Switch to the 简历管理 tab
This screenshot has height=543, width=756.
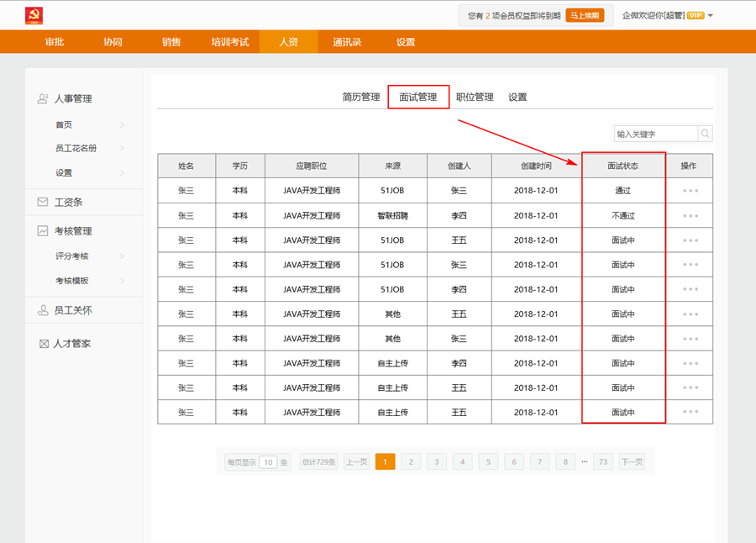point(361,98)
